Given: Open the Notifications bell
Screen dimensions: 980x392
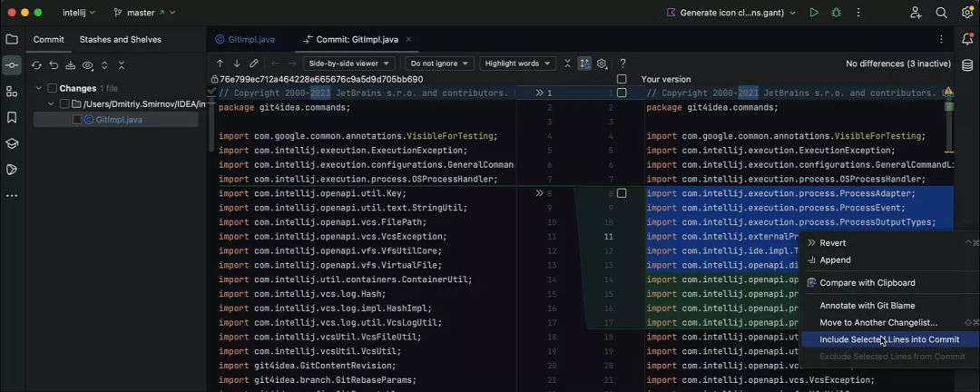Looking at the screenshot, I should point(967,39).
